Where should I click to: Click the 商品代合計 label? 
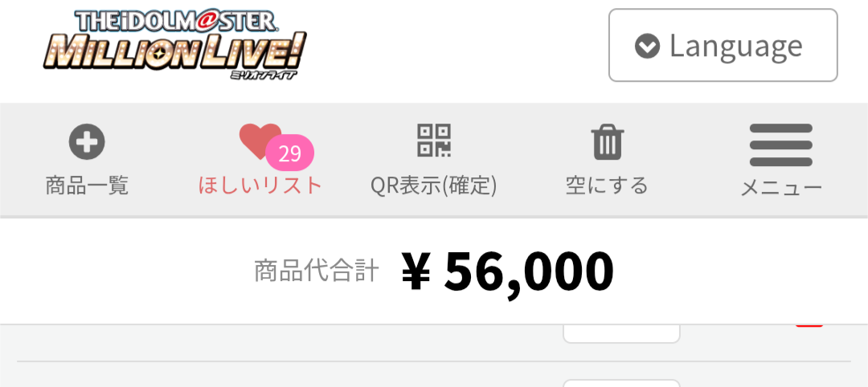click(x=317, y=271)
